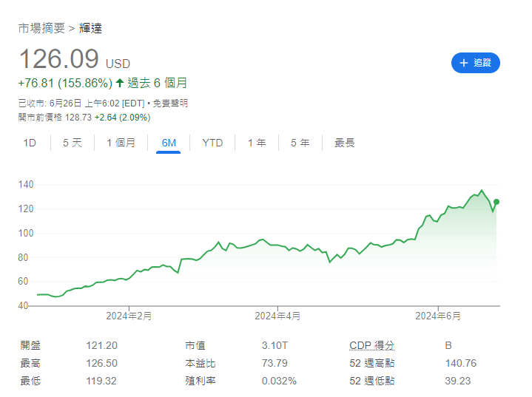Open the 5 年 chart view
This screenshot has height=397, width=532.
[300, 143]
